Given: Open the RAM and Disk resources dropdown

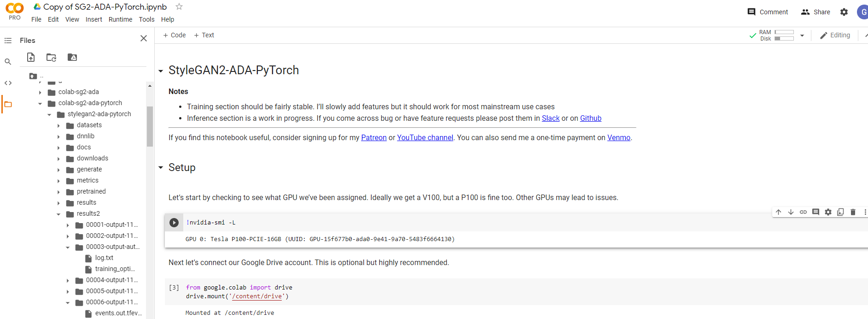Looking at the screenshot, I should pyautogui.click(x=802, y=35).
